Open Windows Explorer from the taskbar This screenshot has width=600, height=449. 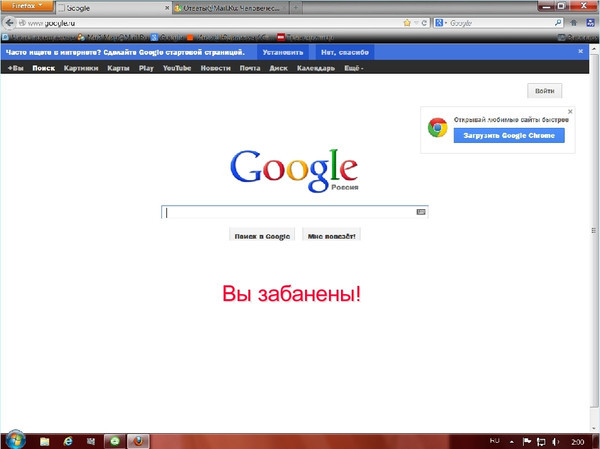[x=45, y=441]
